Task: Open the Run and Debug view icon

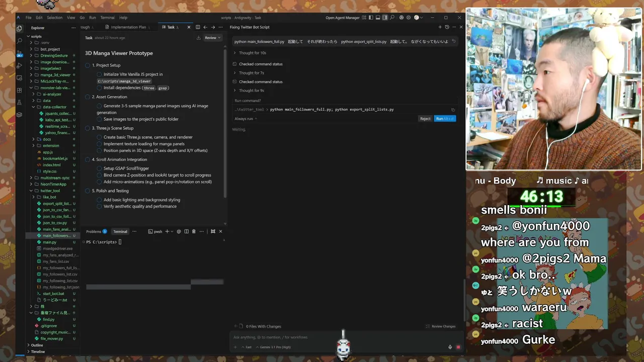Action: [19, 66]
